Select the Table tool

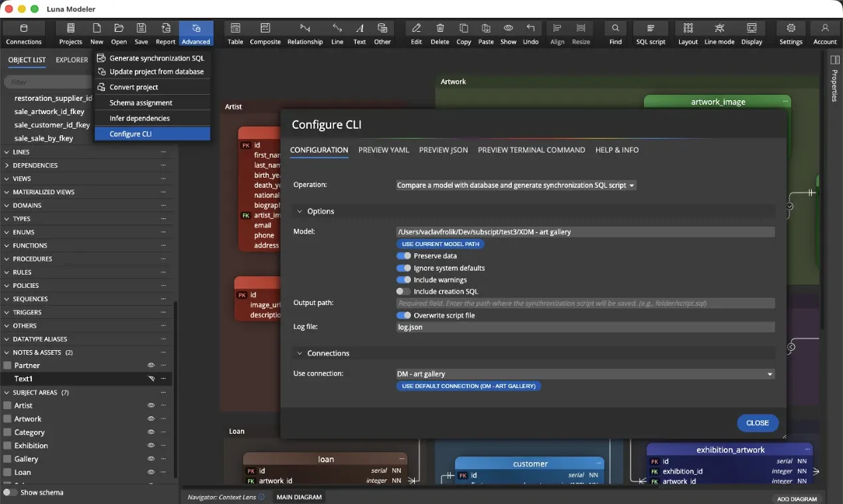point(235,34)
